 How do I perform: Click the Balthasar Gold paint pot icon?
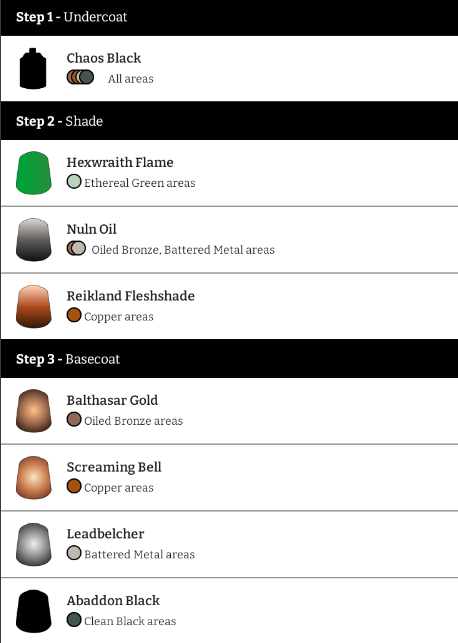[x=34, y=410]
